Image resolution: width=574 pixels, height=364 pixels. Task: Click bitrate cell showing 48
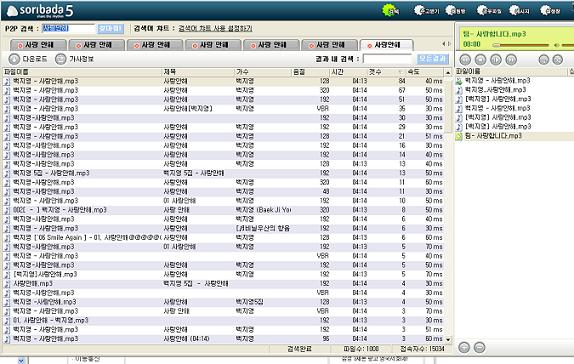(325, 192)
